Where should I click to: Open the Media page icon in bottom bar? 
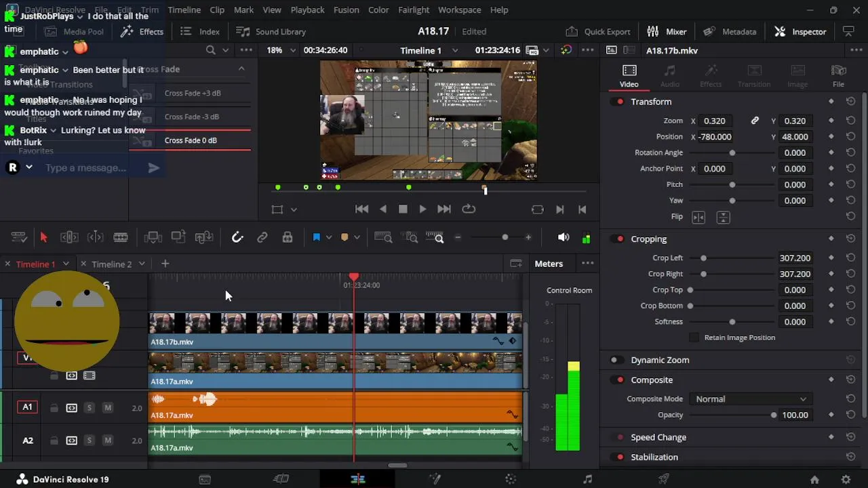pyautogui.click(x=204, y=479)
